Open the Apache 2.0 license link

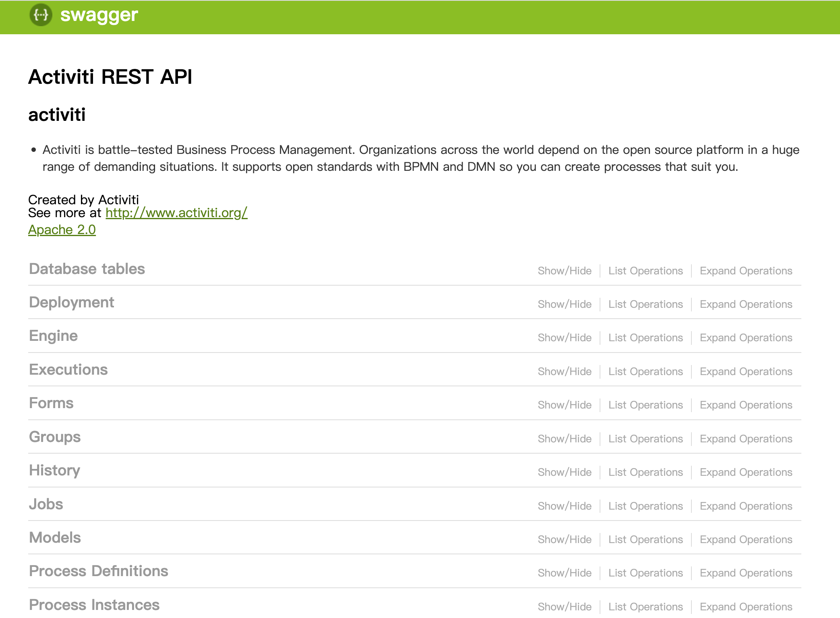62,230
